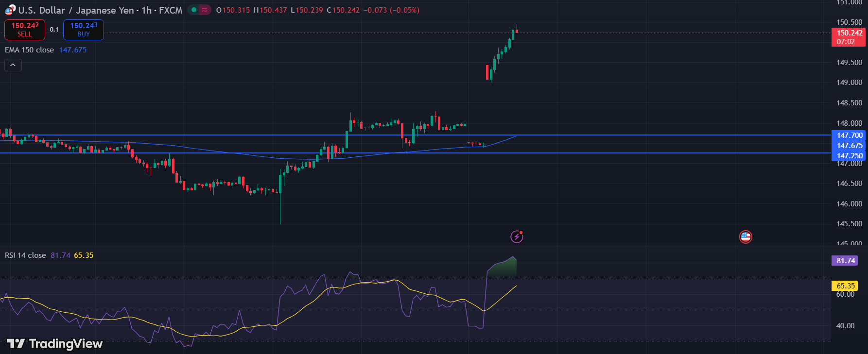Image resolution: width=868 pixels, height=354 pixels.
Task: Click the pink approximate-data indicator icon
Action: point(205,10)
